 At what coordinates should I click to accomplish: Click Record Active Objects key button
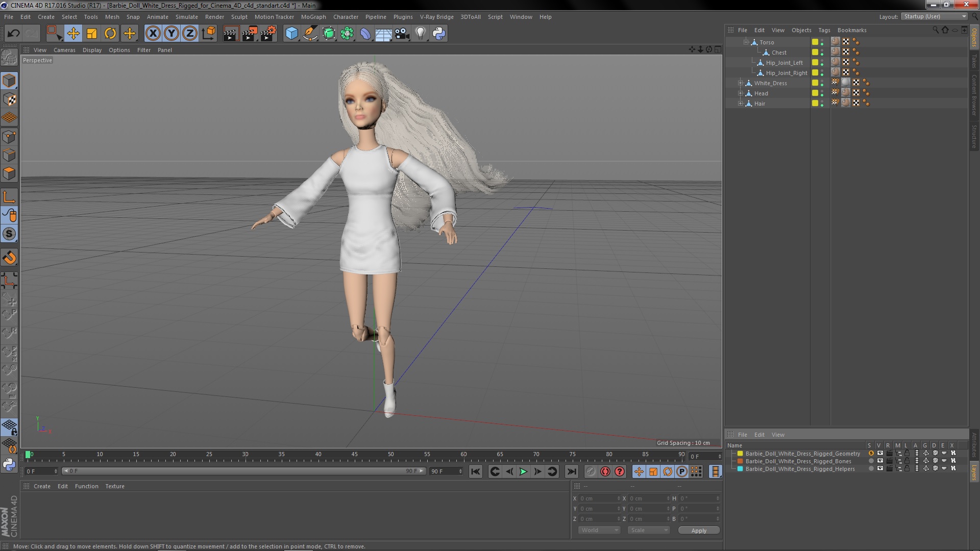coord(591,471)
